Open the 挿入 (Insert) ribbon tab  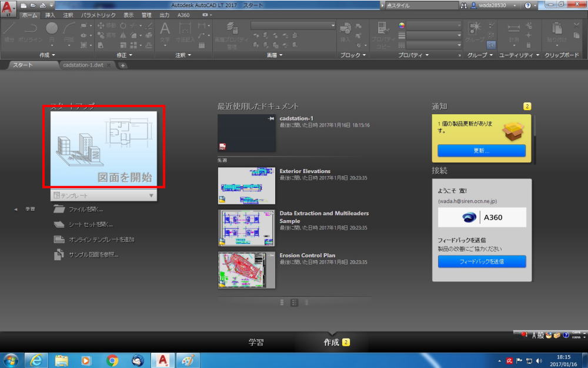50,15
